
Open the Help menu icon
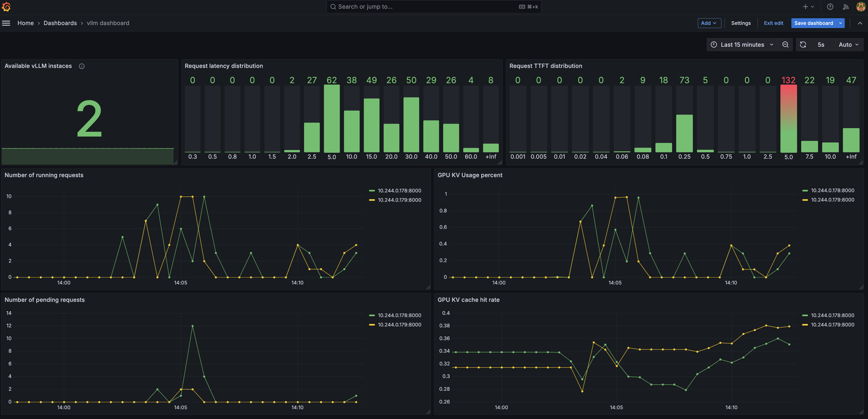tap(830, 6)
